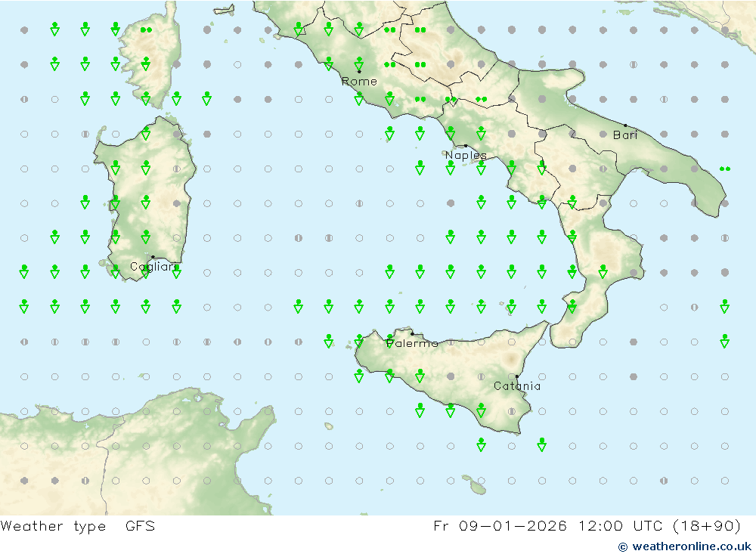Click the lone green double-dot symbol east of Italy's heel
The width and height of the screenshot is (756, 554).
[725, 169]
